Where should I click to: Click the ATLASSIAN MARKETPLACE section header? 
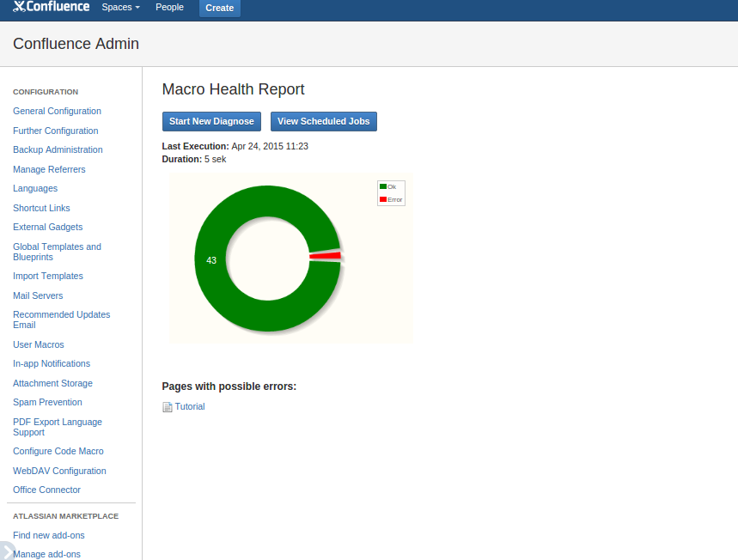[66, 516]
